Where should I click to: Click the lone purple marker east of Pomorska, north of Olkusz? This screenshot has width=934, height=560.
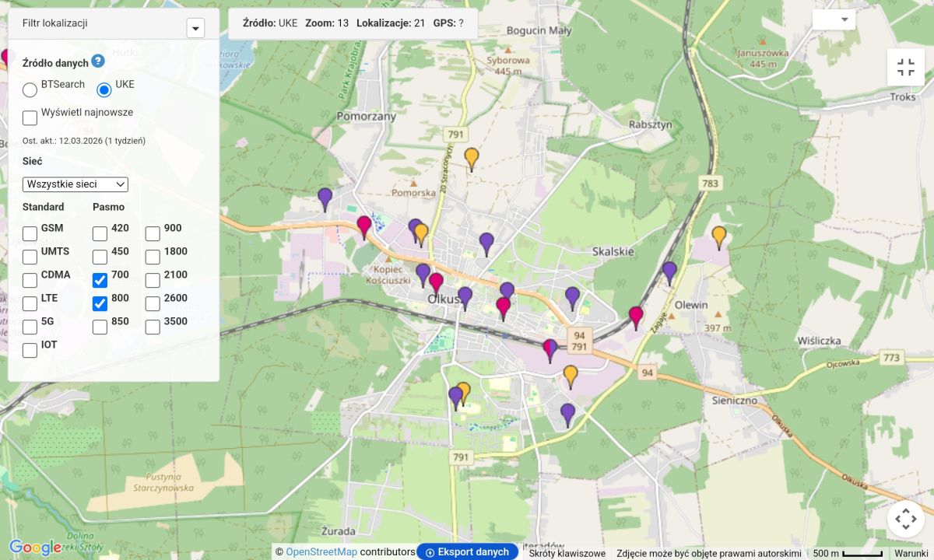click(486, 243)
